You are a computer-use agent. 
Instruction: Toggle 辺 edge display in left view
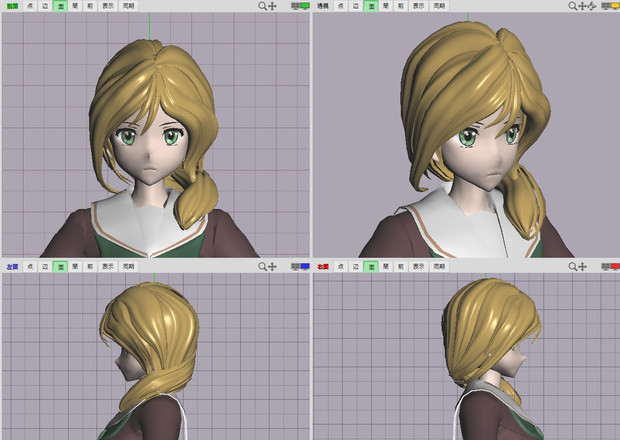pyautogui.click(x=45, y=266)
